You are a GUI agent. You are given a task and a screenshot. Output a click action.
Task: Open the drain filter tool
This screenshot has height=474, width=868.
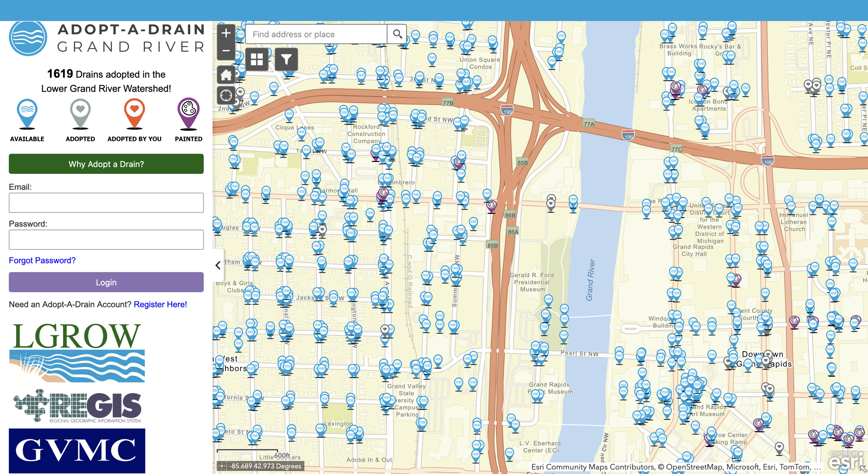[x=286, y=60]
